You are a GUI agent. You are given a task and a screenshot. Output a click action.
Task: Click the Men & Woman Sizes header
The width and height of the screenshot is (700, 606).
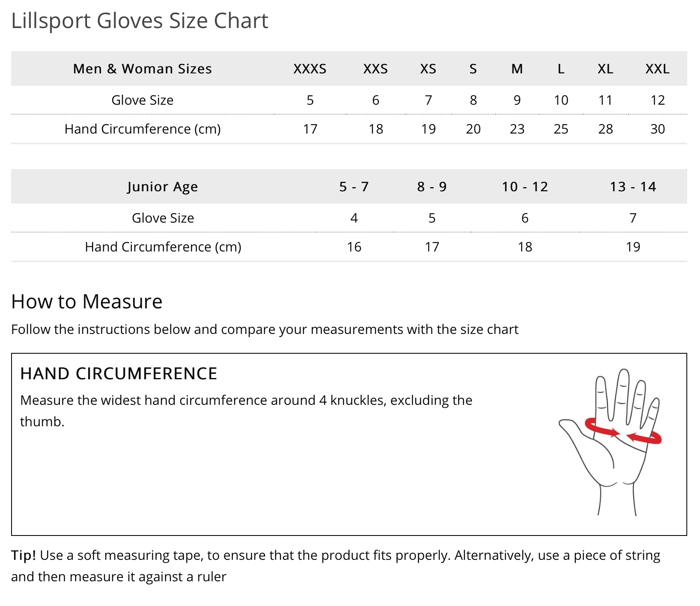coord(142,69)
